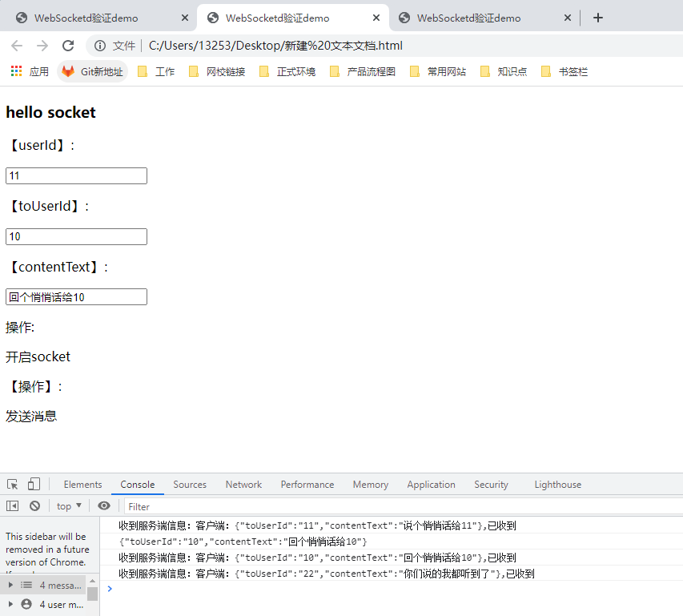This screenshot has height=616, width=683.
Task: Focus the toUserId input containing 10
Action: click(x=76, y=236)
